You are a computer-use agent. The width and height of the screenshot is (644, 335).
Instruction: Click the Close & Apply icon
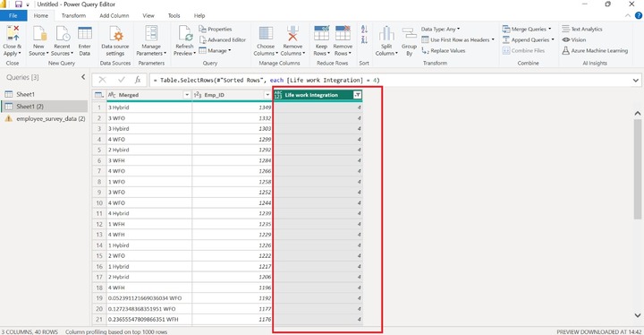(x=13, y=33)
